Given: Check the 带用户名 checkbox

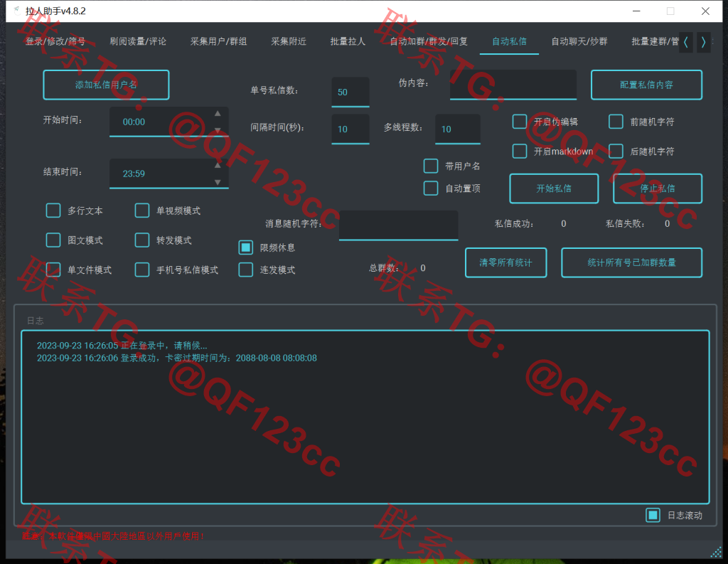Looking at the screenshot, I should [x=431, y=166].
